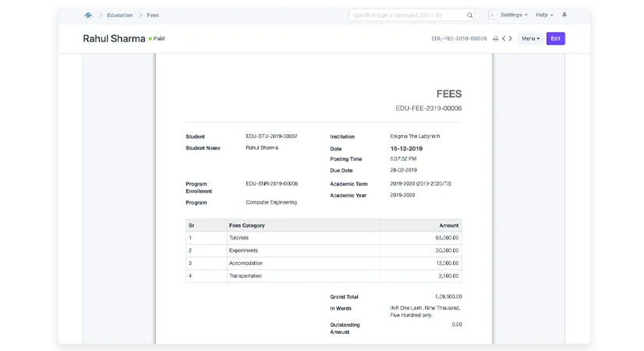Click the ERPNext home logo icon

(88, 15)
